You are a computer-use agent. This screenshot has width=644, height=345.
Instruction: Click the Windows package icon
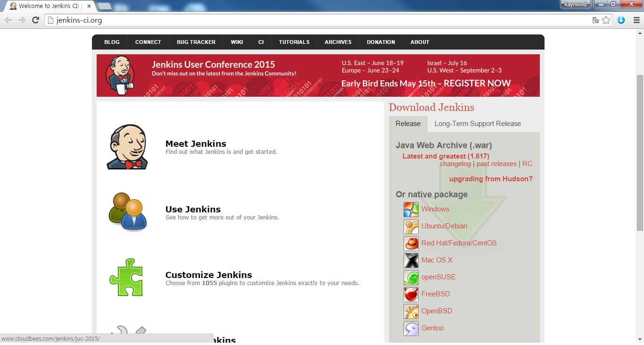411,210
